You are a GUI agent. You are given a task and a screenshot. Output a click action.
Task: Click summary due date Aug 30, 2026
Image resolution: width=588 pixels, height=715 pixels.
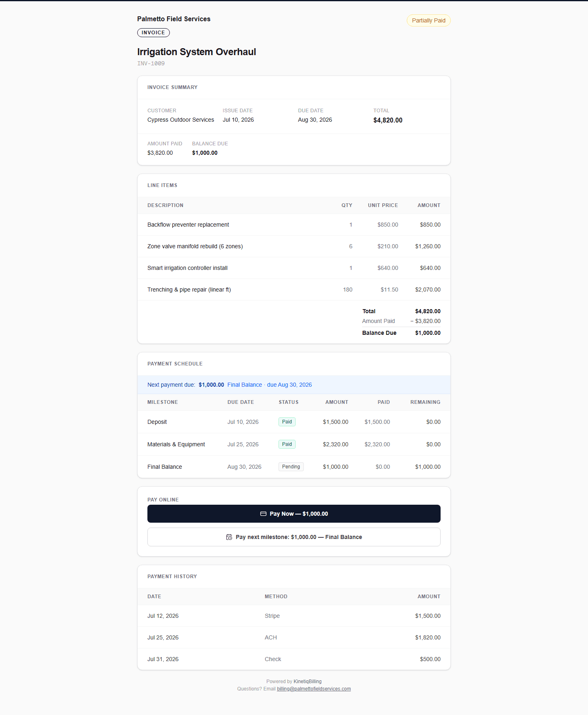315,120
